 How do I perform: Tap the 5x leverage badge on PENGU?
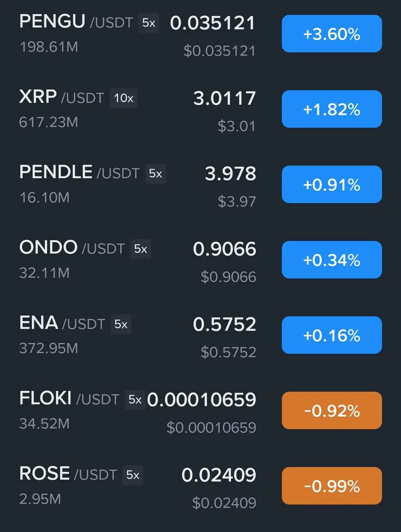(149, 23)
